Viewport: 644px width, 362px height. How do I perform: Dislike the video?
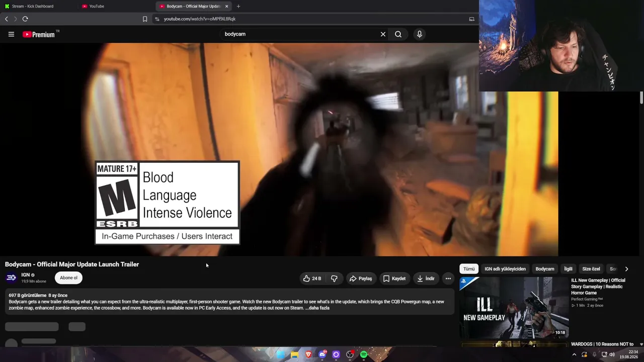334,279
